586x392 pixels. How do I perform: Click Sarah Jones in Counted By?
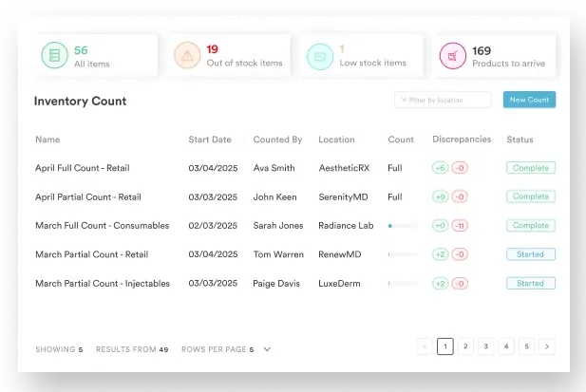click(x=278, y=226)
